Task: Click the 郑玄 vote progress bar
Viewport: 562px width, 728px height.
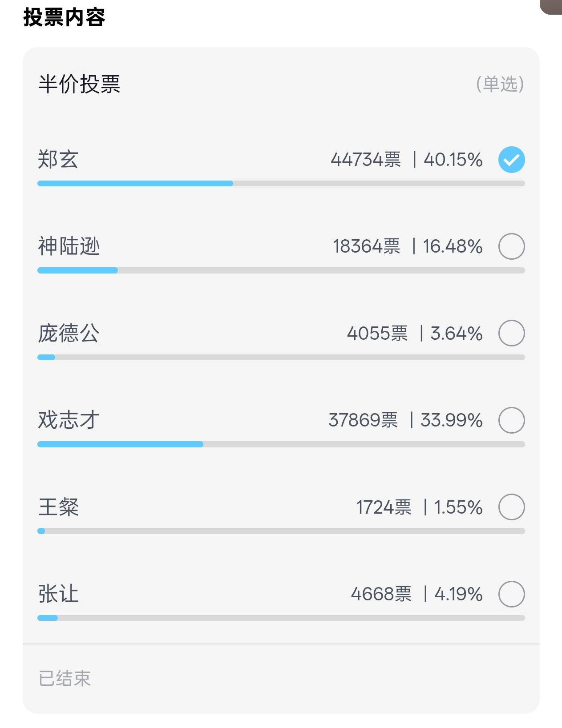Action: coord(281,184)
